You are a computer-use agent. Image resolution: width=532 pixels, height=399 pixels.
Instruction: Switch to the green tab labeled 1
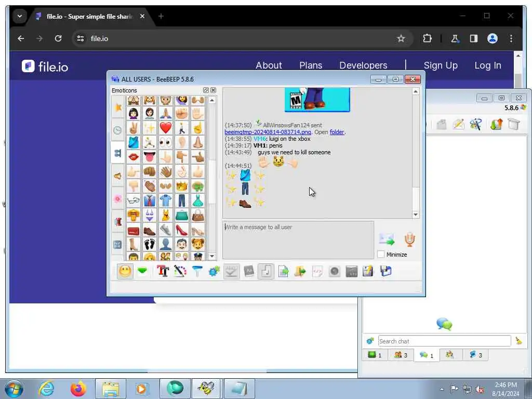point(375,355)
